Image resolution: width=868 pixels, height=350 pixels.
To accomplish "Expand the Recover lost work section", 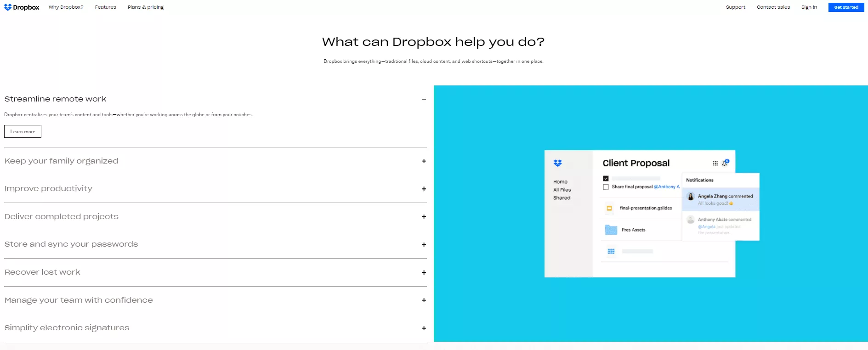I will coord(424,272).
